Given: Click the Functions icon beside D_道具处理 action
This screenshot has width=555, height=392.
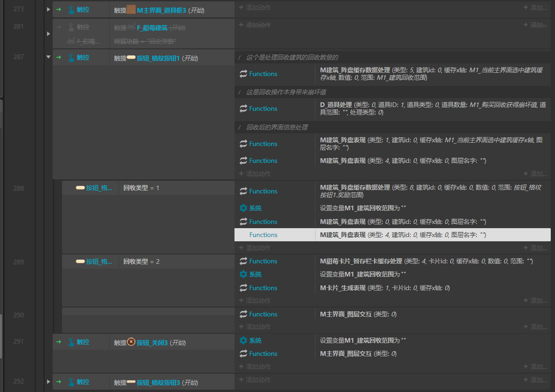Looking at the screenshot, I should click(243, 108).
